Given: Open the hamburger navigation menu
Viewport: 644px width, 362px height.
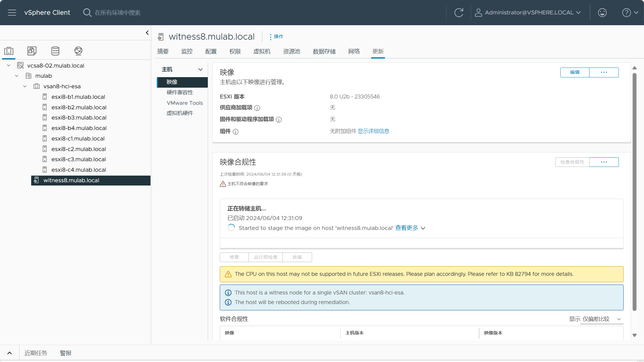Looking at the screenshot, I should [12, 13].
